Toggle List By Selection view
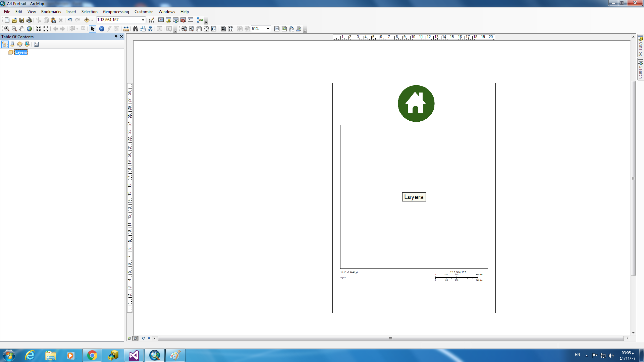 [x=27, y=44]
